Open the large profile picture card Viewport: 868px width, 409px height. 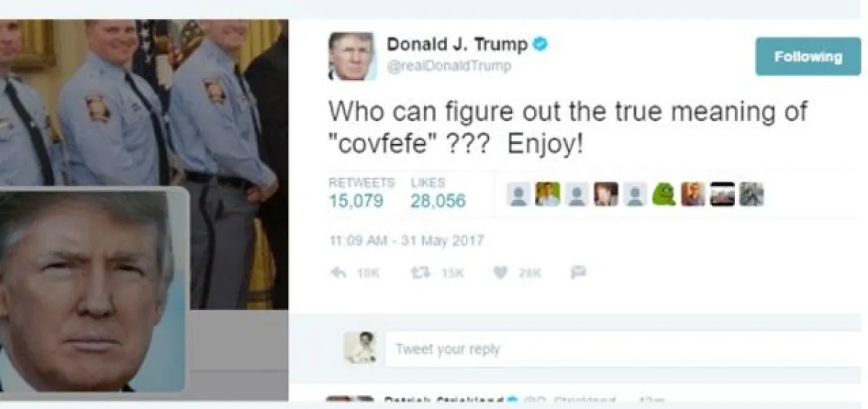pyautogui.click(x=94, y=290)
